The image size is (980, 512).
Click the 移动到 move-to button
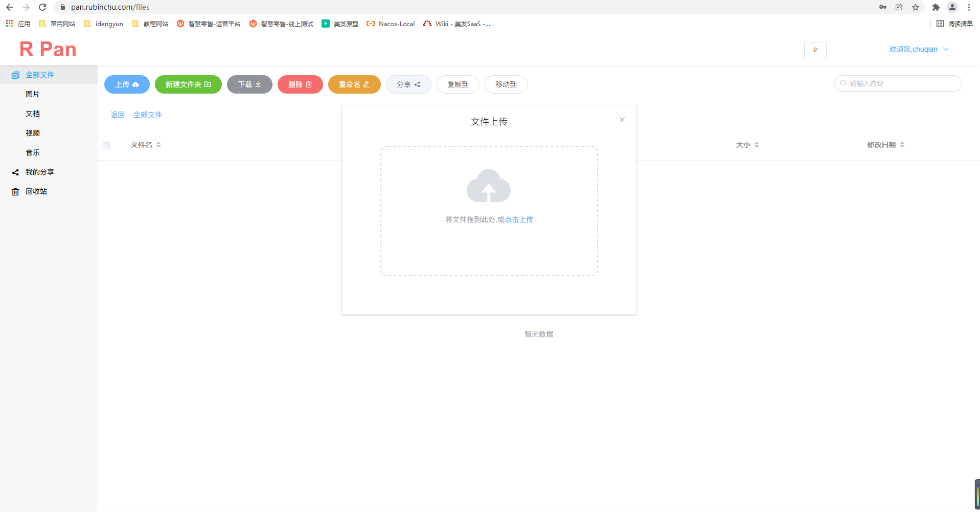[x=506, y=84]
